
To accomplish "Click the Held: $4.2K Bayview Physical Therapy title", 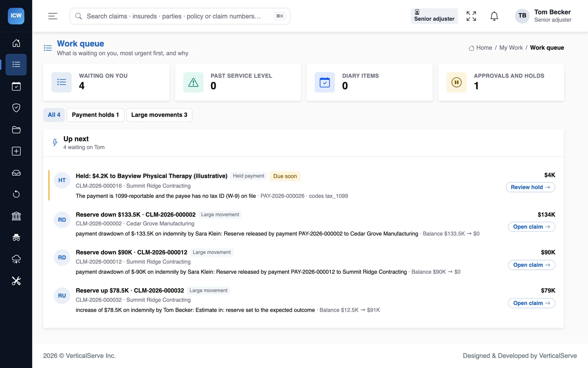I will 151,176.
